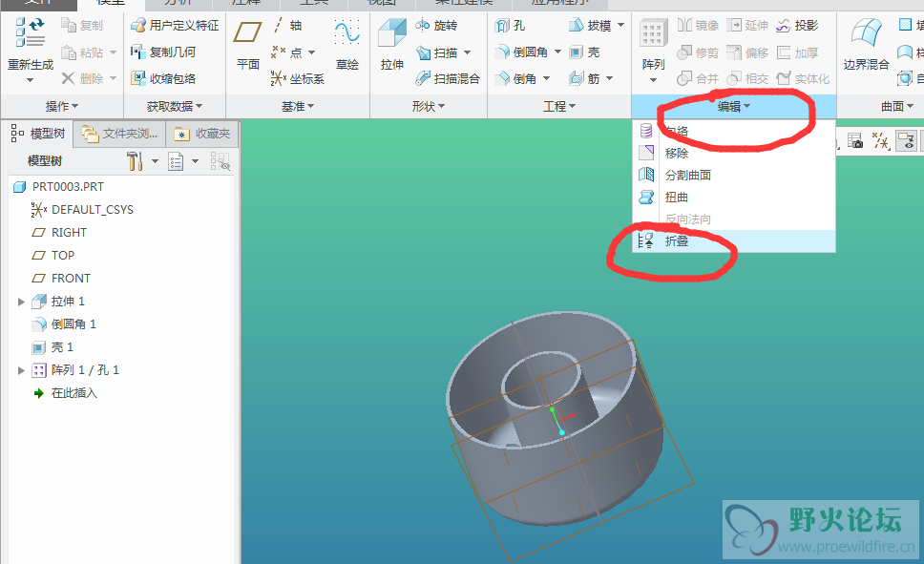This screenshot has height=564, width=924.
Task: Select Shrinkwrap (收缩包络) tool
Action: (163, 78)
